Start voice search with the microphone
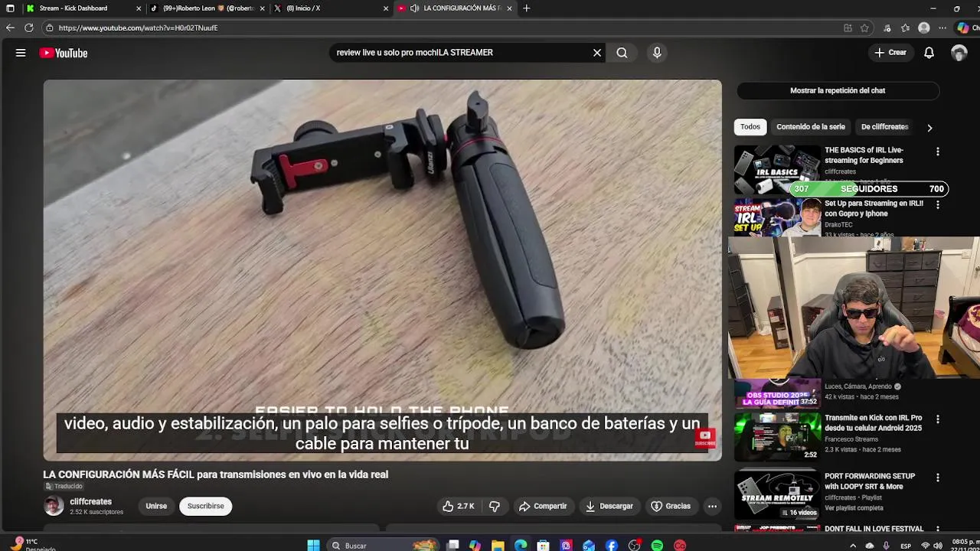 click(657, 53)
